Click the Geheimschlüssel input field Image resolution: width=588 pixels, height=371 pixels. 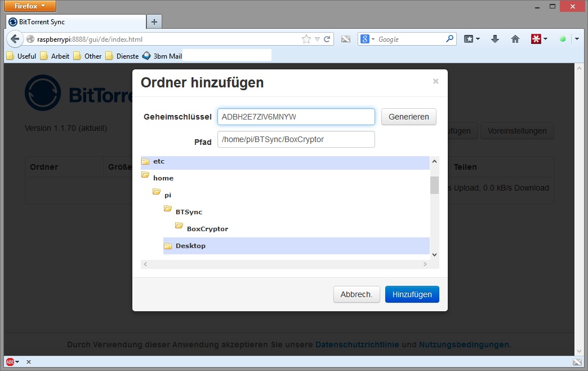[x=296, y=117]
